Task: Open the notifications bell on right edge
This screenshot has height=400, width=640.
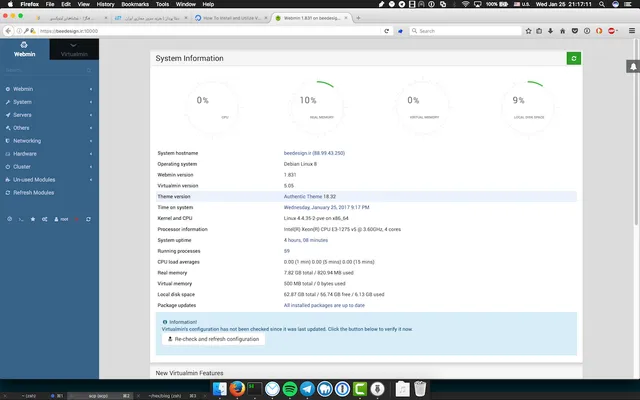Action: [x=633, y=67]
